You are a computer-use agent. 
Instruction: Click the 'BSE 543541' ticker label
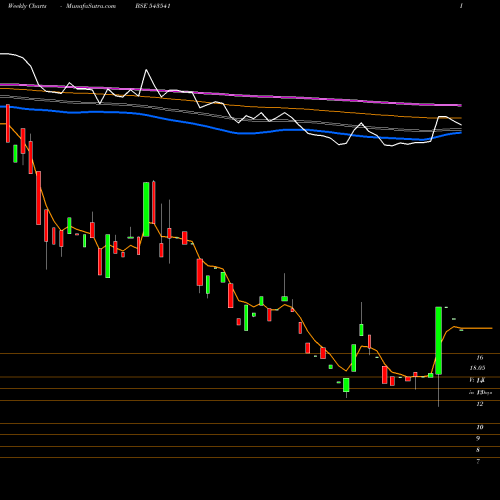(x=153, y=6)
